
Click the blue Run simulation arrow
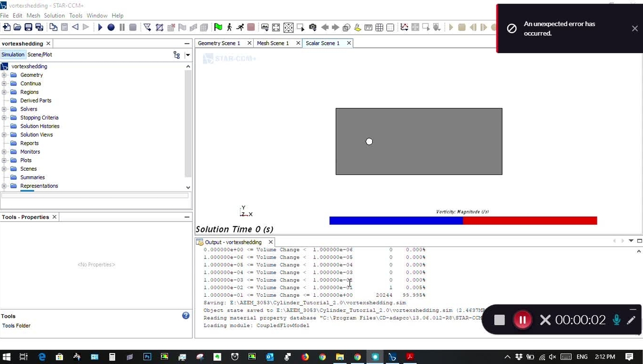(x=100, y=27)
